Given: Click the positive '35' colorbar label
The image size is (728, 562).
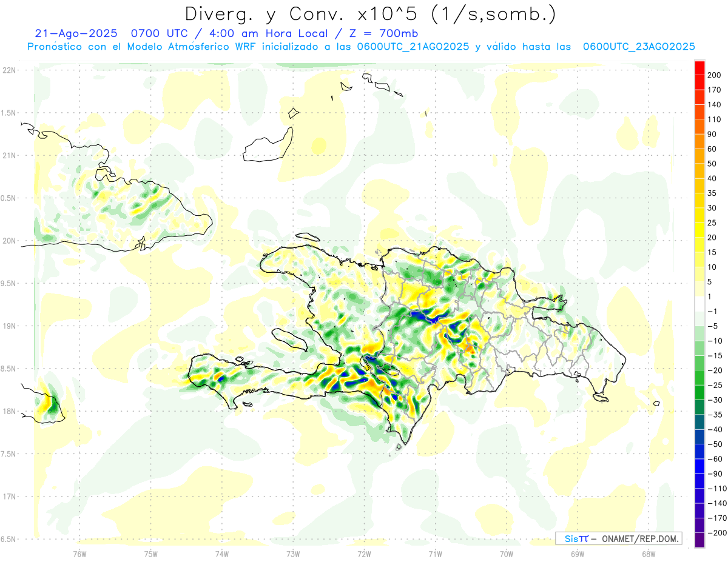Looking at the screenshot, I should tap(712, 193).
